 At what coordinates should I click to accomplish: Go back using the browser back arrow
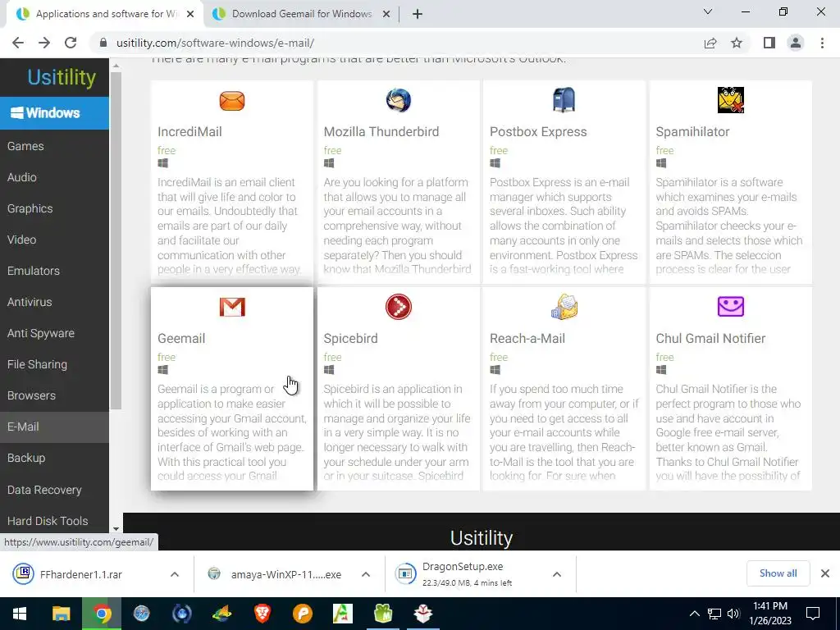click(18, 43)
